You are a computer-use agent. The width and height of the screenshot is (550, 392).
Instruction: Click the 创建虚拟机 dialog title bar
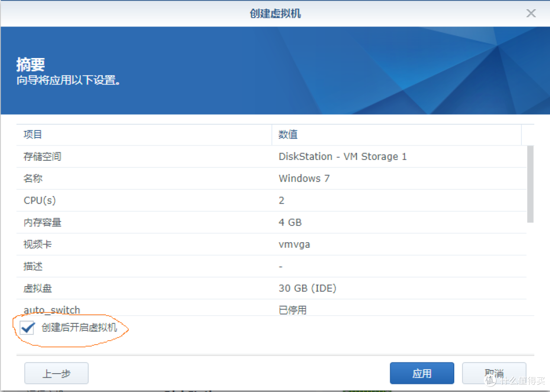pyautogui.click(x=275, y=13)
